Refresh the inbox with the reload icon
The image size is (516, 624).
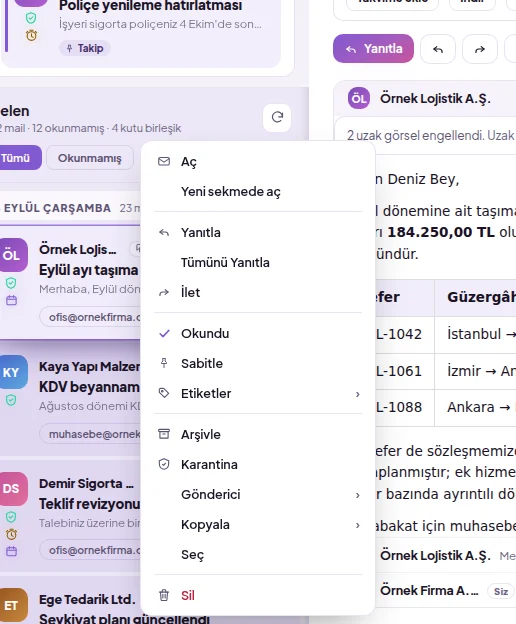277,117
